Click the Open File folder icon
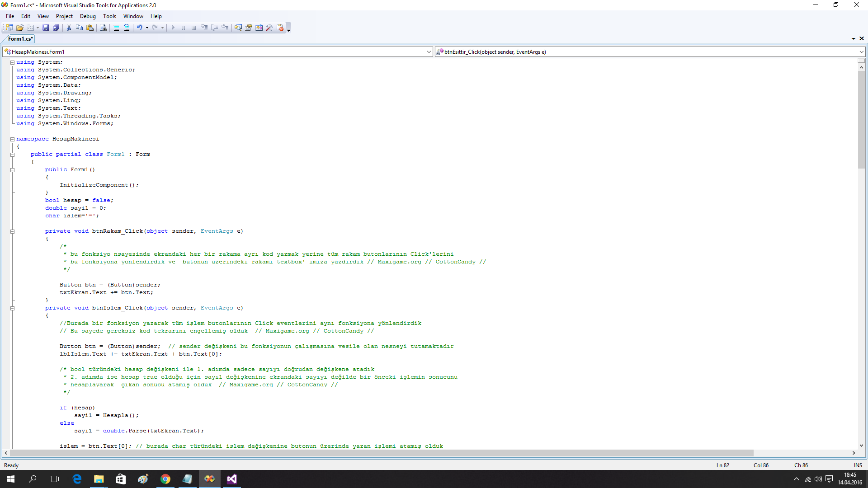868x488 pixels. tap(20, 28)
